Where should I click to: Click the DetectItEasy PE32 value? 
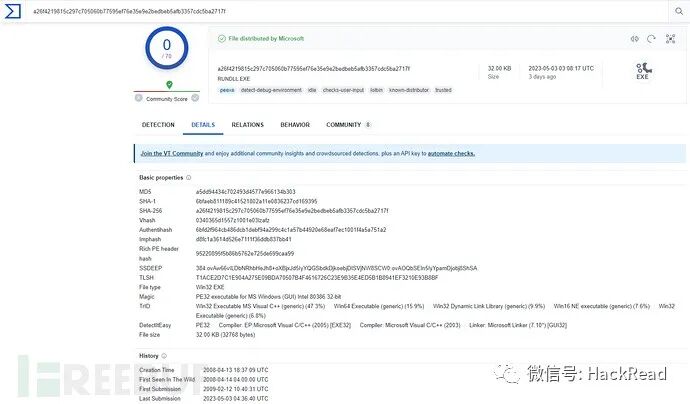pos(203,325)
